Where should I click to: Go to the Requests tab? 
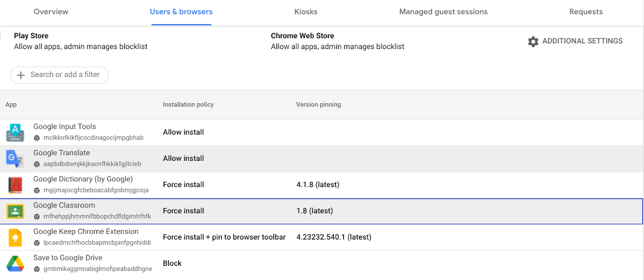click(586, 12)
